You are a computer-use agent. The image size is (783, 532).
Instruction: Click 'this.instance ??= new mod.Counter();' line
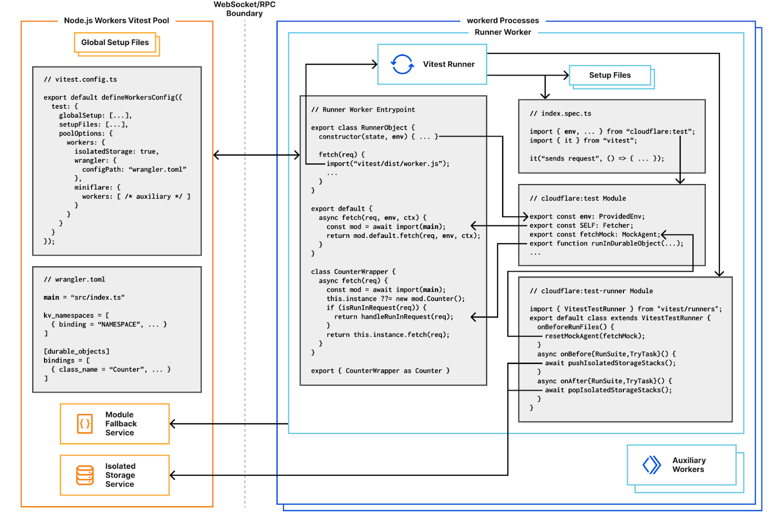[x=396, y=299]
